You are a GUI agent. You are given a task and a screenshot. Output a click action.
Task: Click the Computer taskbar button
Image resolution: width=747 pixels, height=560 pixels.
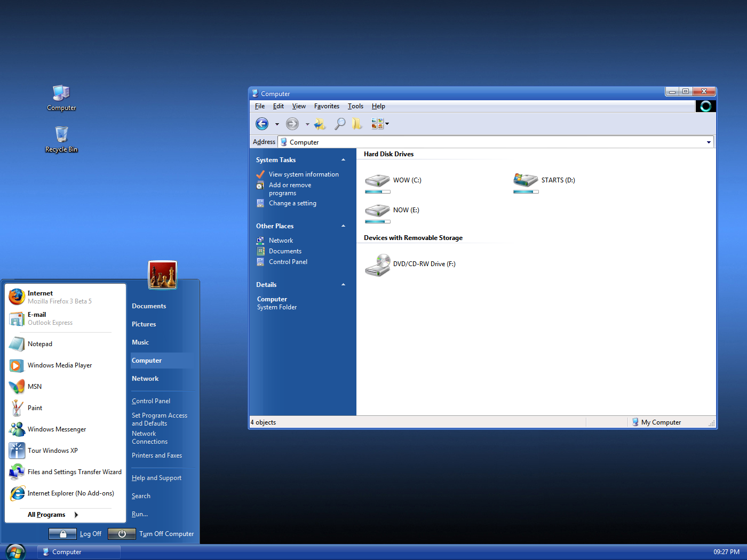tap(79, 552)
